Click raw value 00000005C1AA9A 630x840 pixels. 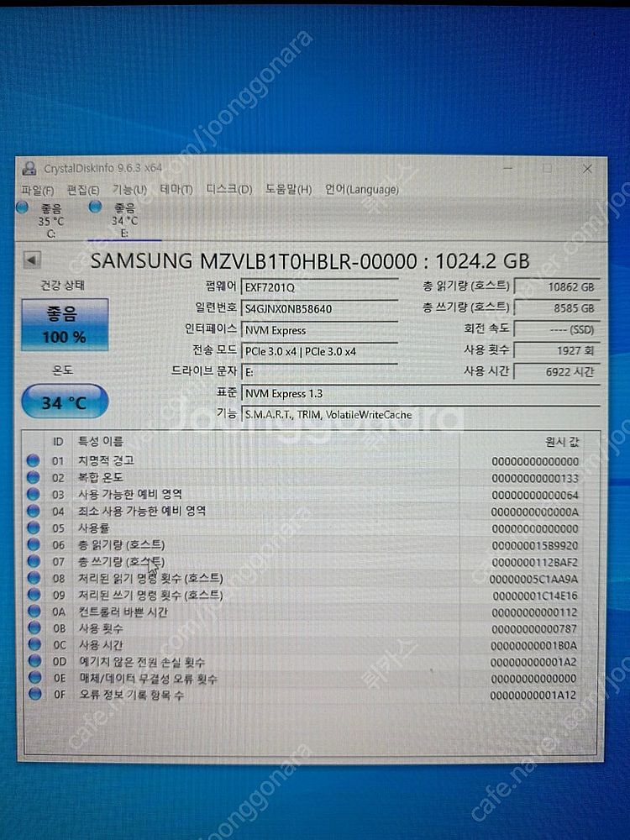(533, 579)
